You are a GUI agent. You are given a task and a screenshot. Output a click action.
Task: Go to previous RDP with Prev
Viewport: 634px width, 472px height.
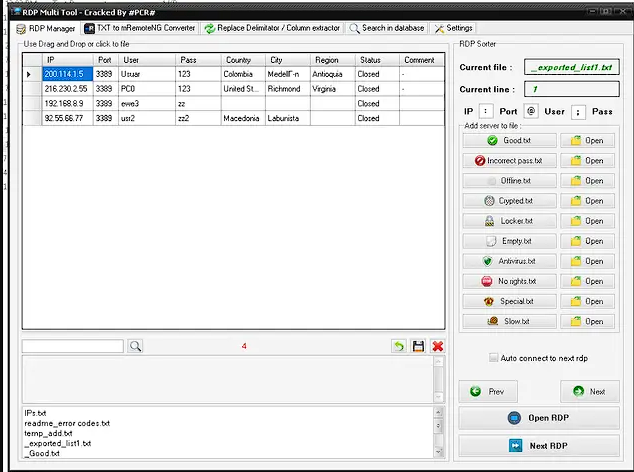[x=488, y=392]
